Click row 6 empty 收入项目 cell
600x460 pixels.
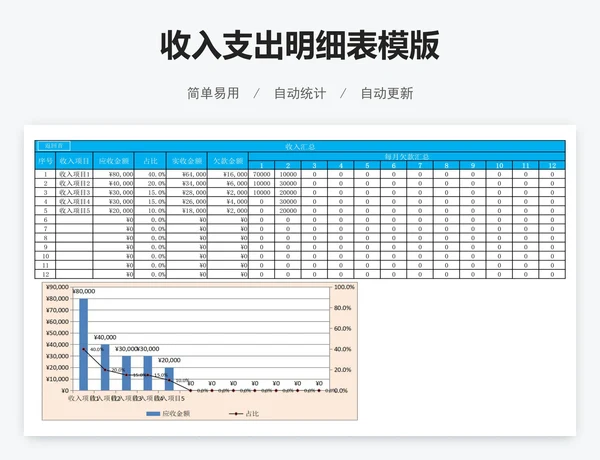click(x=74, y=220)
